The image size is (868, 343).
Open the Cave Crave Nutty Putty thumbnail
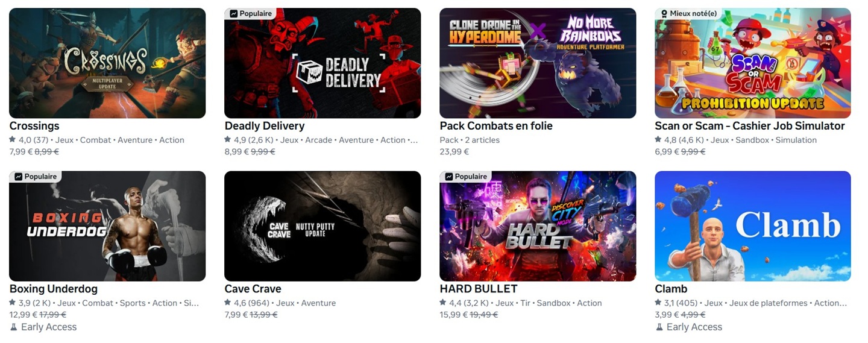tap(322, 226)
